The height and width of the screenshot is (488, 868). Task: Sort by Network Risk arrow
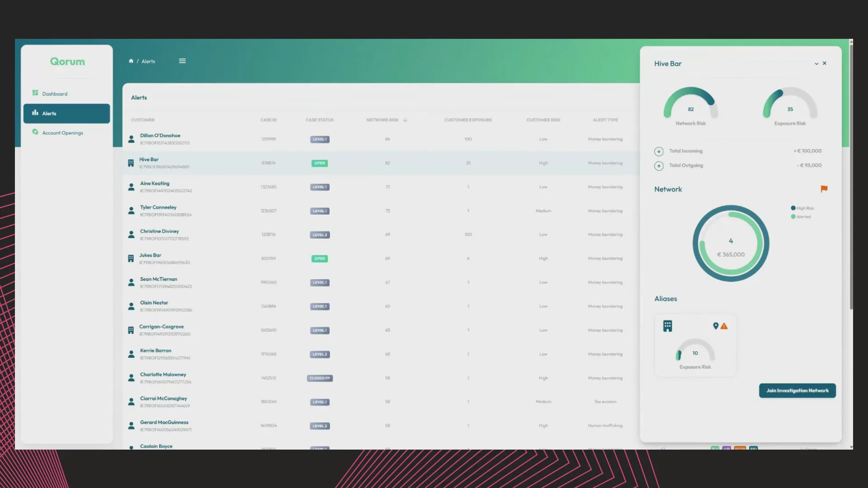pyautogui.click(x=405, y=120)
